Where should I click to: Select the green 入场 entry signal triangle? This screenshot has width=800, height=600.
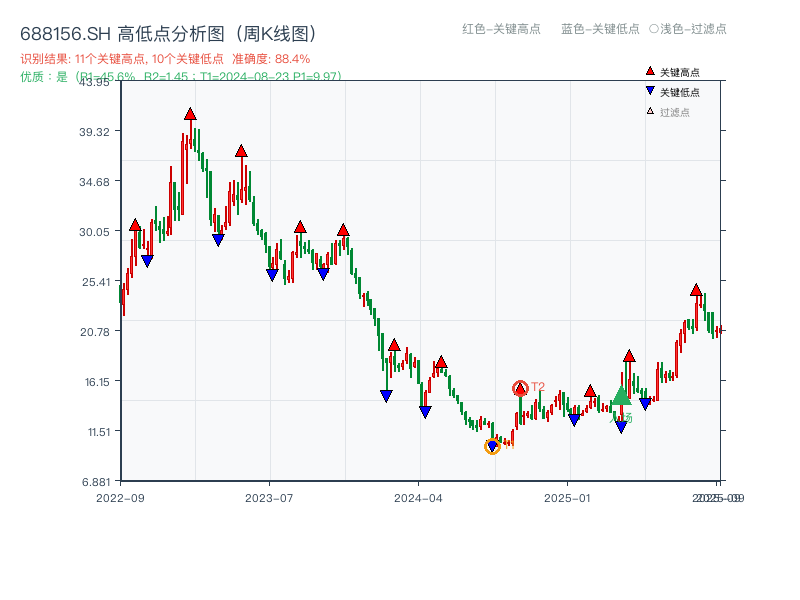[622, 397]
